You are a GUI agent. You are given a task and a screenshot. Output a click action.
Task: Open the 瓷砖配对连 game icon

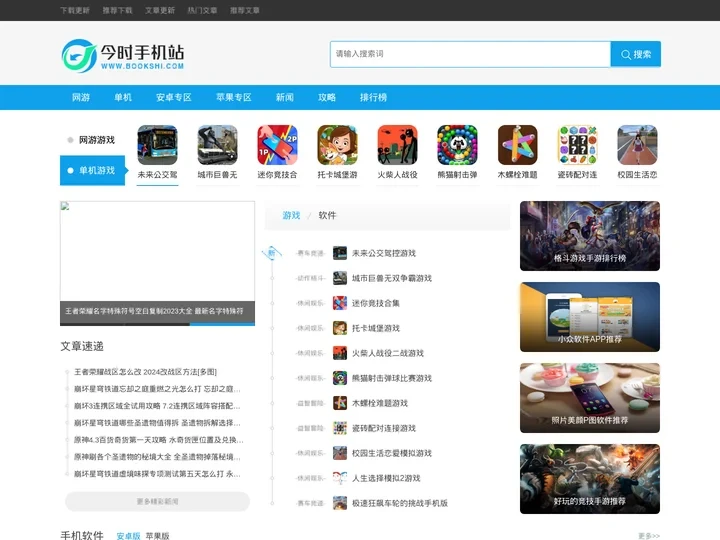click(x=578, y=145)
